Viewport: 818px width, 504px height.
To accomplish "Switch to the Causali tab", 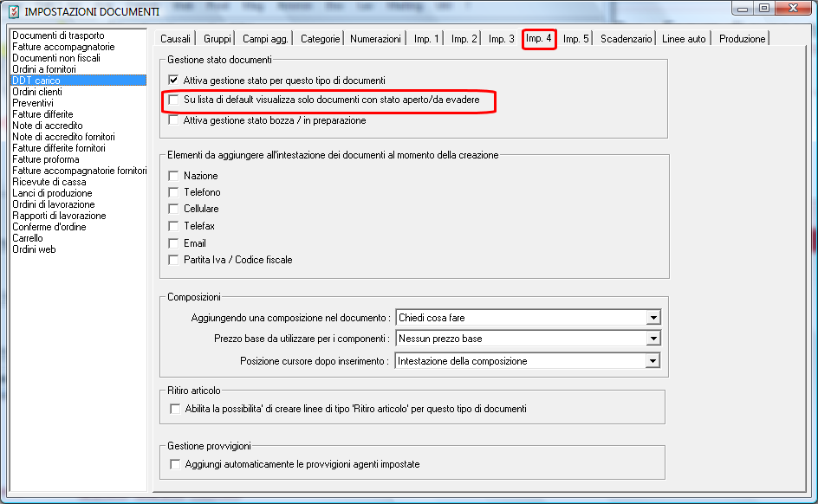I will (x=175, y=39).
